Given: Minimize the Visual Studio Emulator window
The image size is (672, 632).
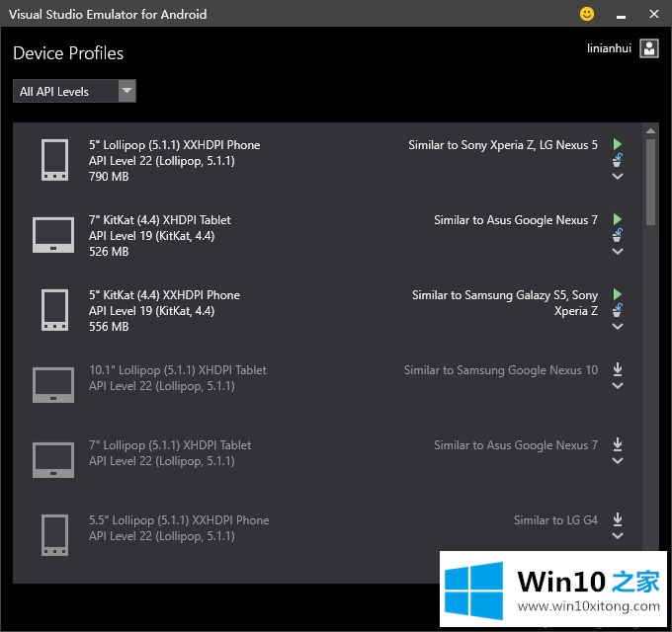Looking at the screenshot, I should click(621, 15).
